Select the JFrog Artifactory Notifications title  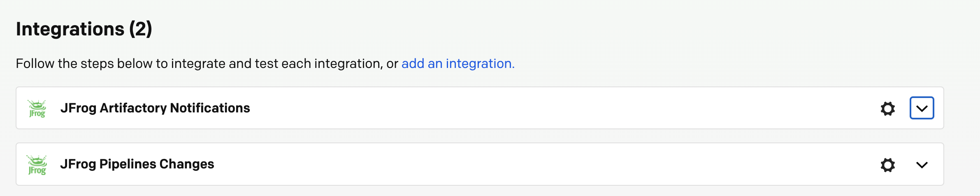pyautogui.click(x=155, y=108)
